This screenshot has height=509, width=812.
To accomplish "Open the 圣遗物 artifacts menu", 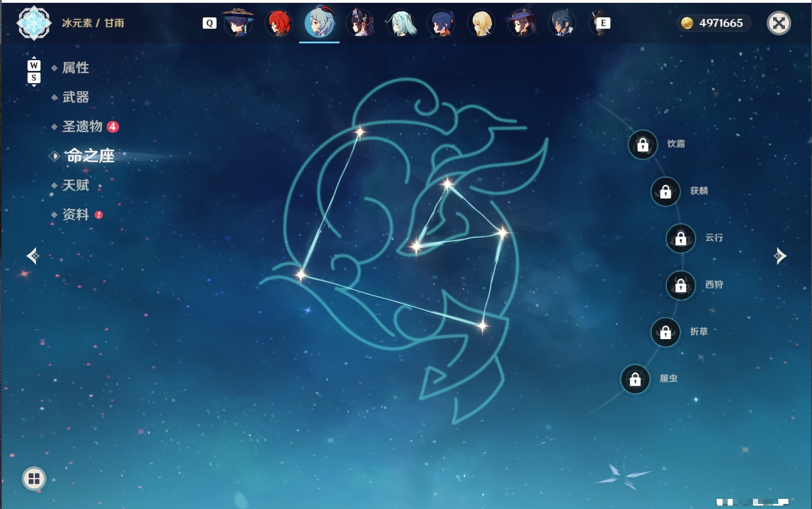I will coord(83,127).
